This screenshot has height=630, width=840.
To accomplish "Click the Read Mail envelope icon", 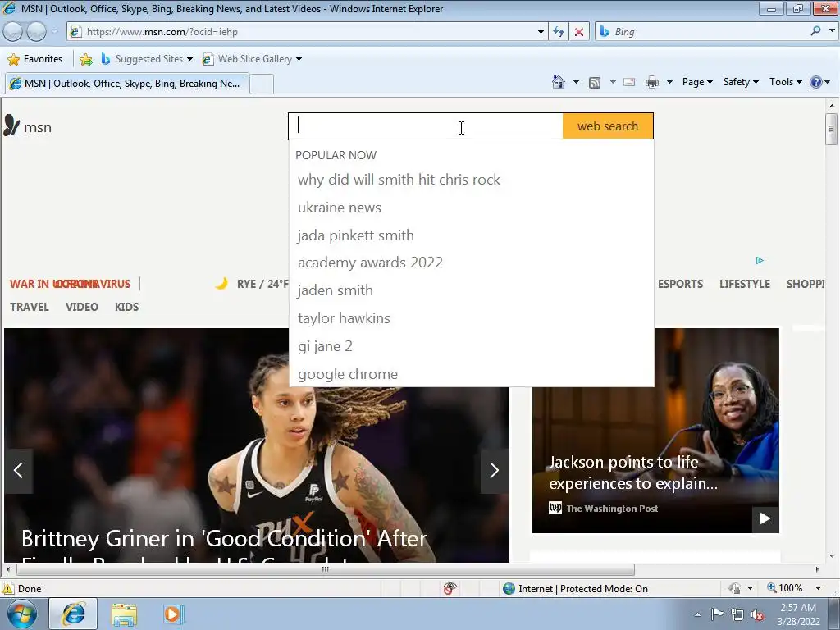I will click(x=629, y=82).
